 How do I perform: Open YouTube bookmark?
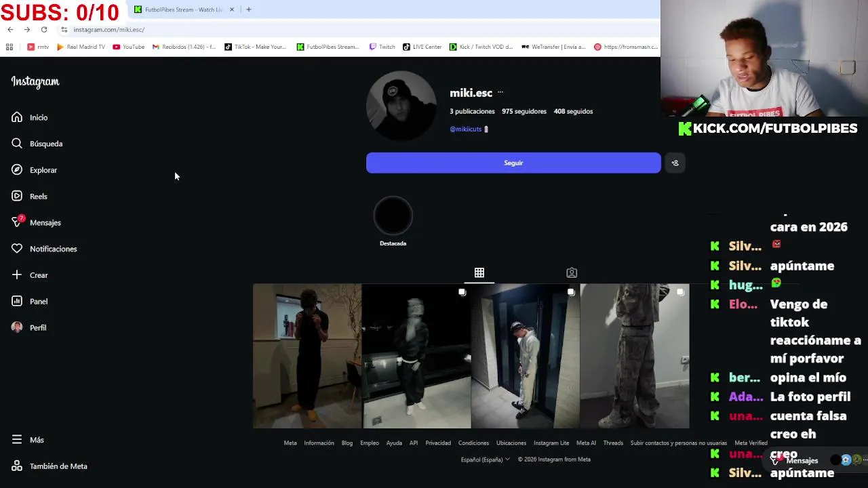pos(129,47)
